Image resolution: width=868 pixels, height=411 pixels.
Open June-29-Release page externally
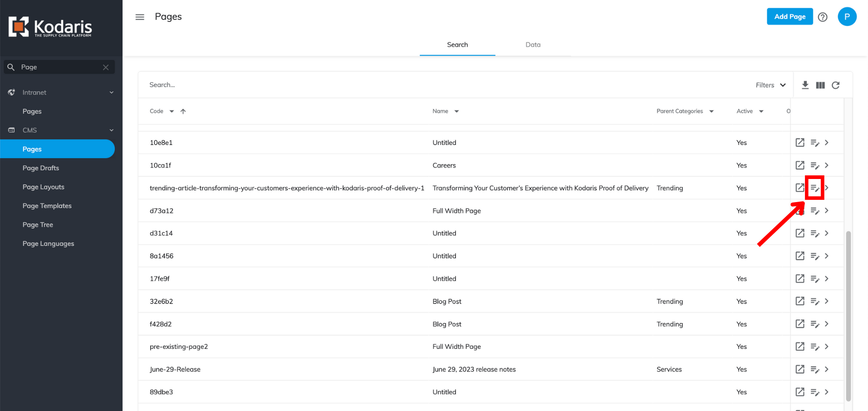pyautogui.click(x=800, y=369)
